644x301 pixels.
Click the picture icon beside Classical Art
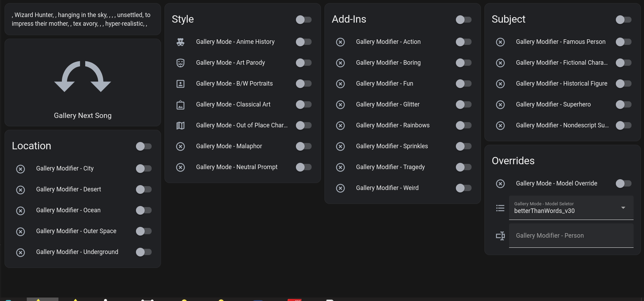[180, 105]
